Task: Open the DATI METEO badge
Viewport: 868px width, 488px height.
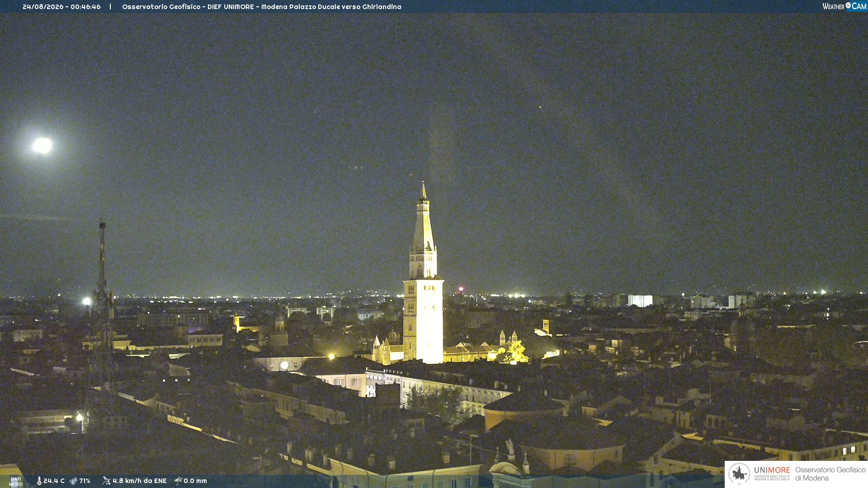Action: point(16,481)
